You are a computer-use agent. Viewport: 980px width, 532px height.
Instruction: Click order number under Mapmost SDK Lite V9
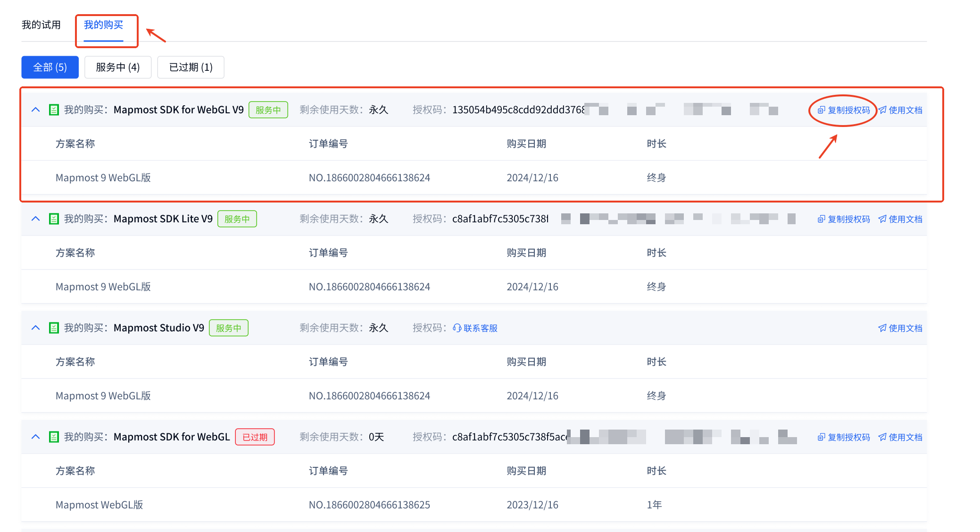coord(369,287)
